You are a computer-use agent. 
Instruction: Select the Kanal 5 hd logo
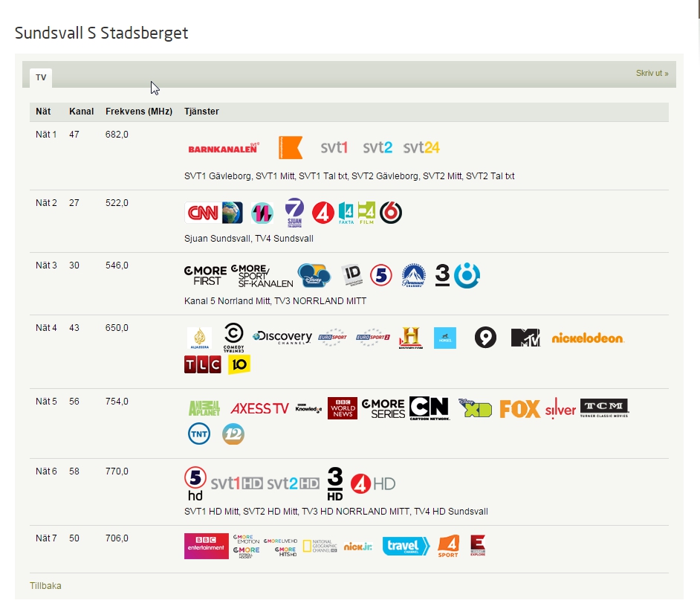coord(195,484)
